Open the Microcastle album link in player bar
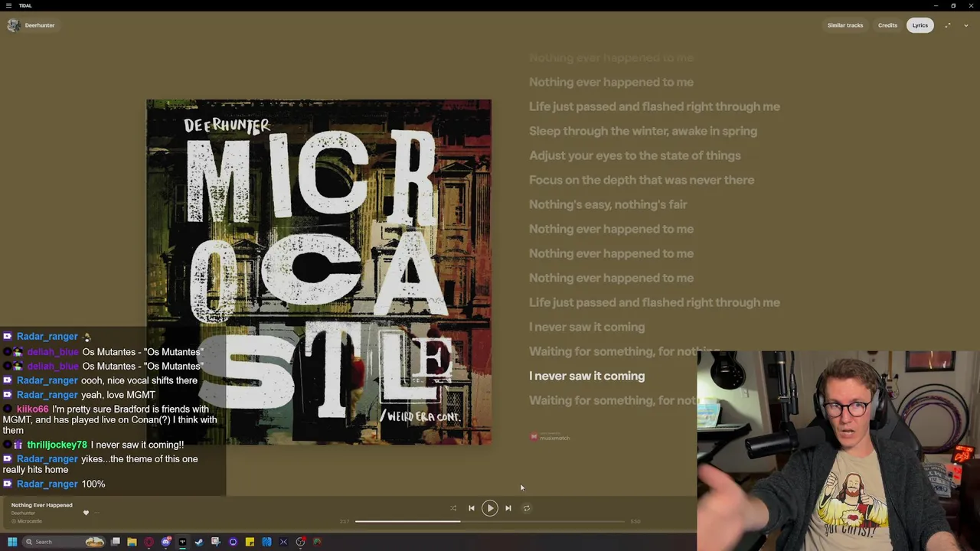The image size is (980, 551). coord(29,521)
